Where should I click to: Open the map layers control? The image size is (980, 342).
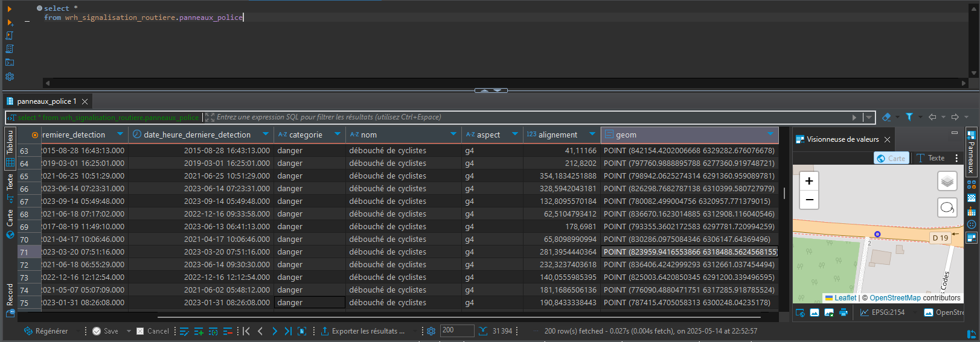947,181
